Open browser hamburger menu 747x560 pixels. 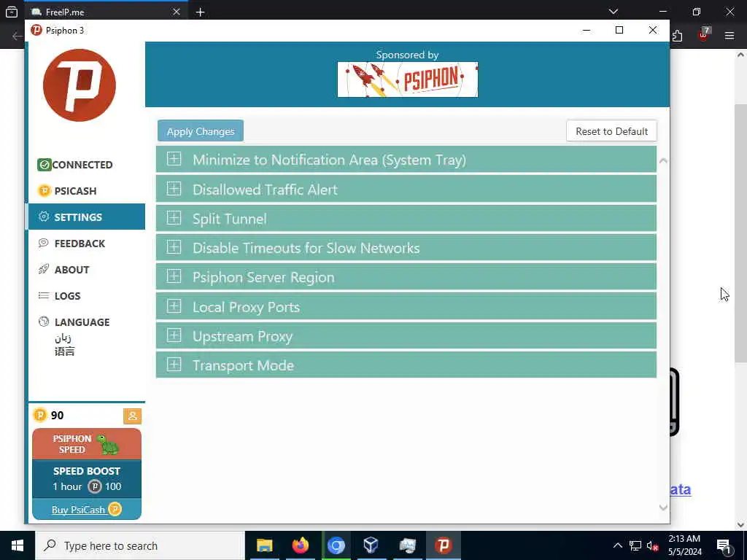click(x=729, y=35)
